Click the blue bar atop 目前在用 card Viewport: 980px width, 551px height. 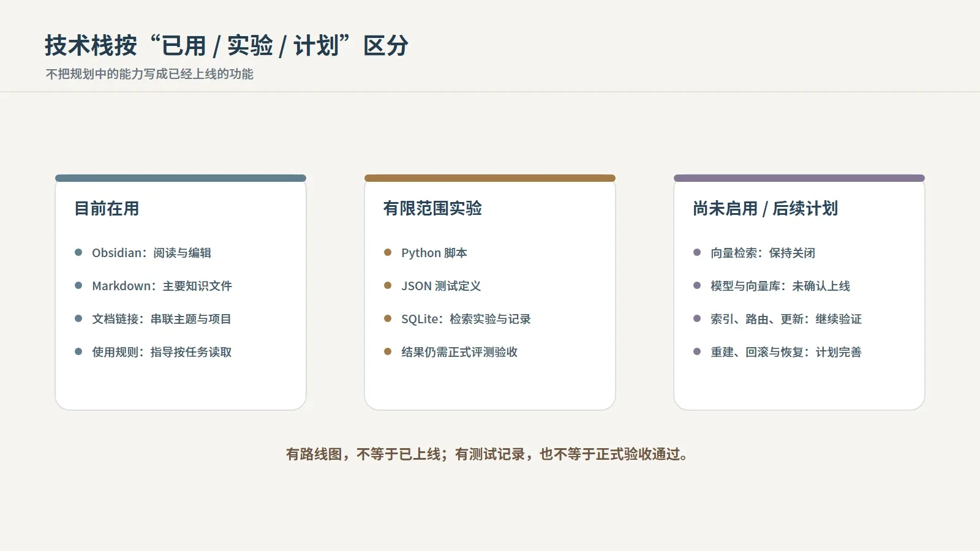point(181,178)
